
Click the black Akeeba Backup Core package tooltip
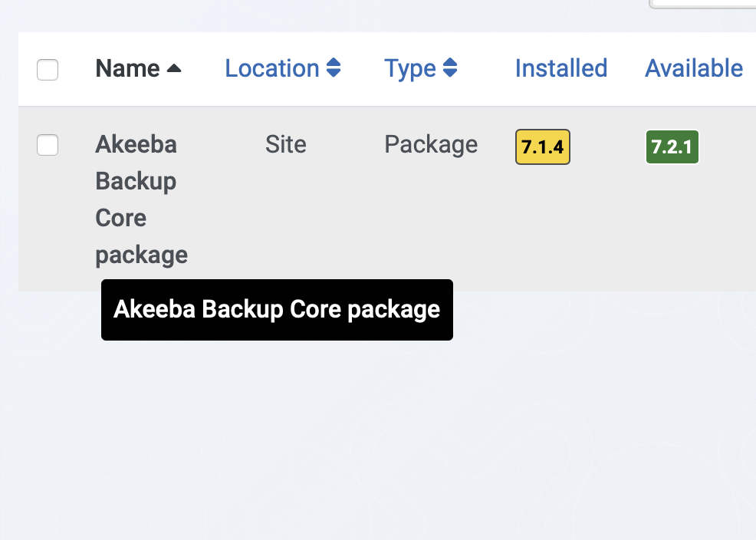278,310
